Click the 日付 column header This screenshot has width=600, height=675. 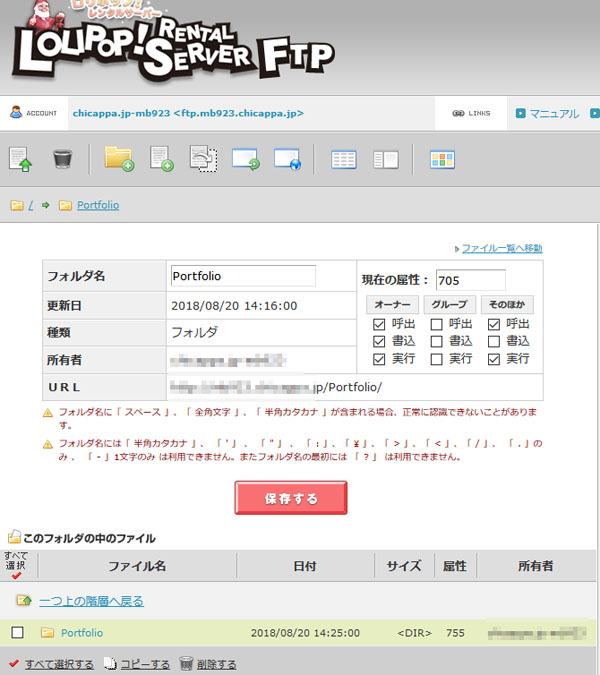(x=305, y=566)
